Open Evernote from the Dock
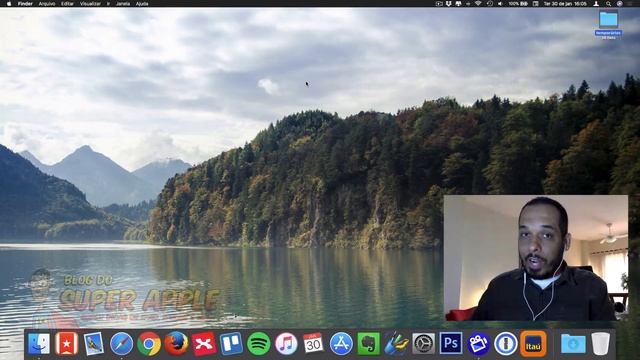Image resolution: width=640 pixels, height=360 pixels. tap(369, 344)
